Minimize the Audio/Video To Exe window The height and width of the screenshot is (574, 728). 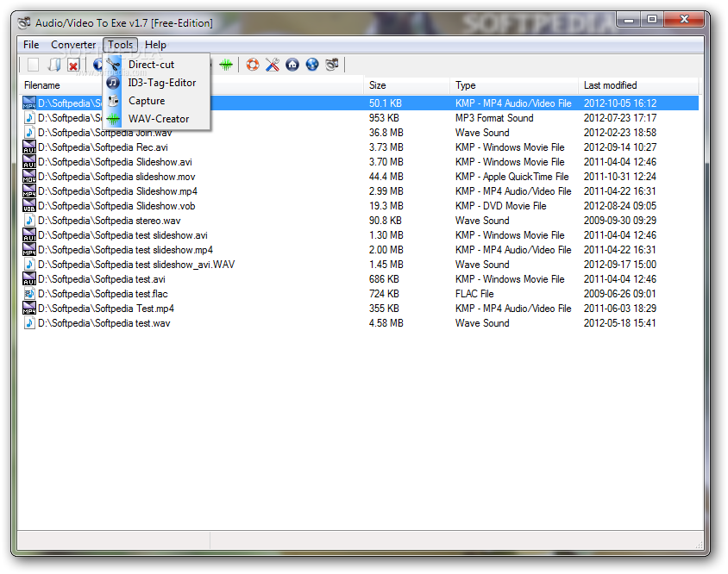coord(629,19)
